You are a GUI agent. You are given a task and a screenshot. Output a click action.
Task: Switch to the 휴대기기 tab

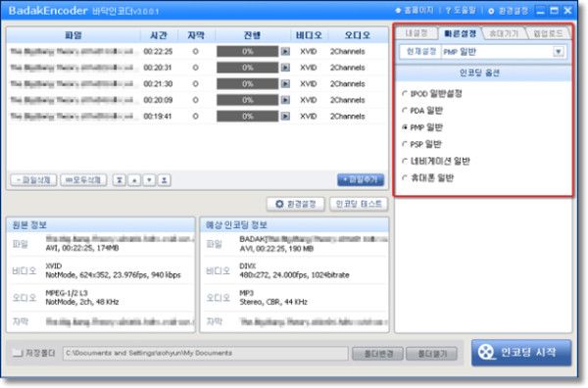504,33
